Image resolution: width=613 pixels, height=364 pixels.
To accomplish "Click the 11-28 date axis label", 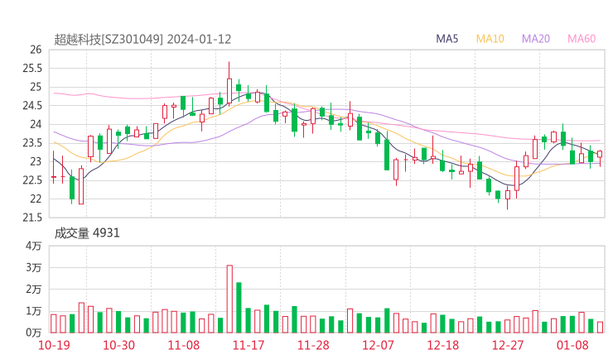I will [313, 345].
